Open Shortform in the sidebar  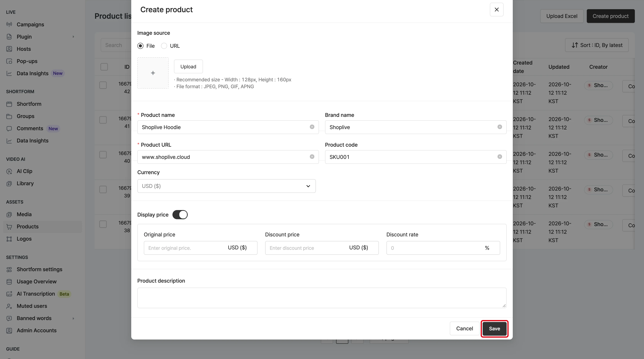[x=29, y=104]
